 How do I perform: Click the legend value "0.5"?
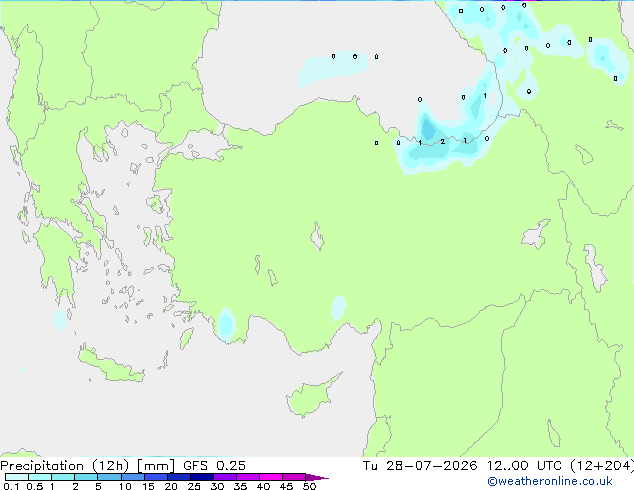click(35, 486)
